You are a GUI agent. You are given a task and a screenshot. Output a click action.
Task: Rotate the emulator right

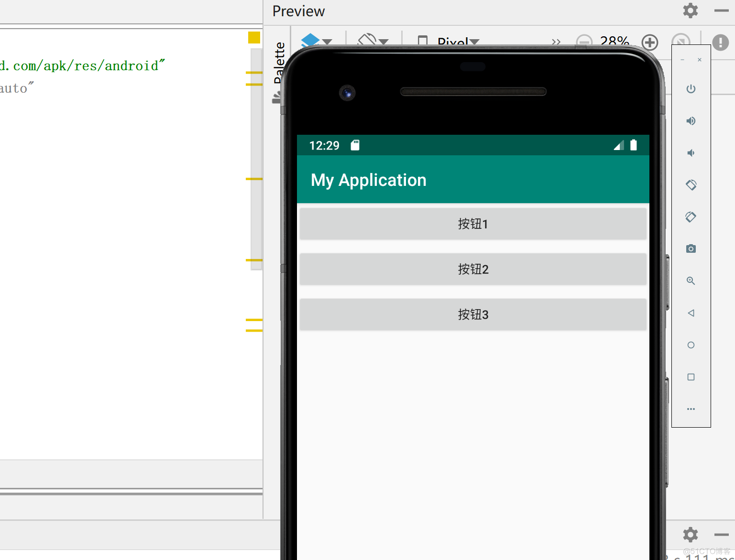pyautogui.click(x=691, y=217)
